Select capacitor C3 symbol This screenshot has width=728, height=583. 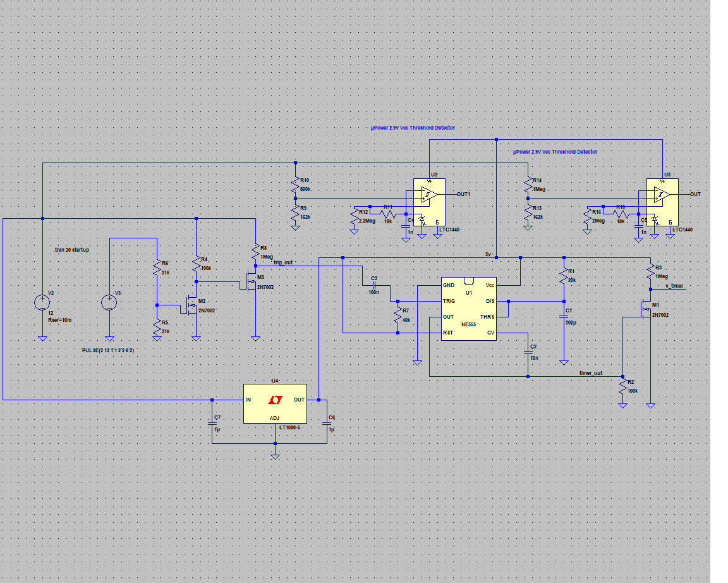coord(374,285)
